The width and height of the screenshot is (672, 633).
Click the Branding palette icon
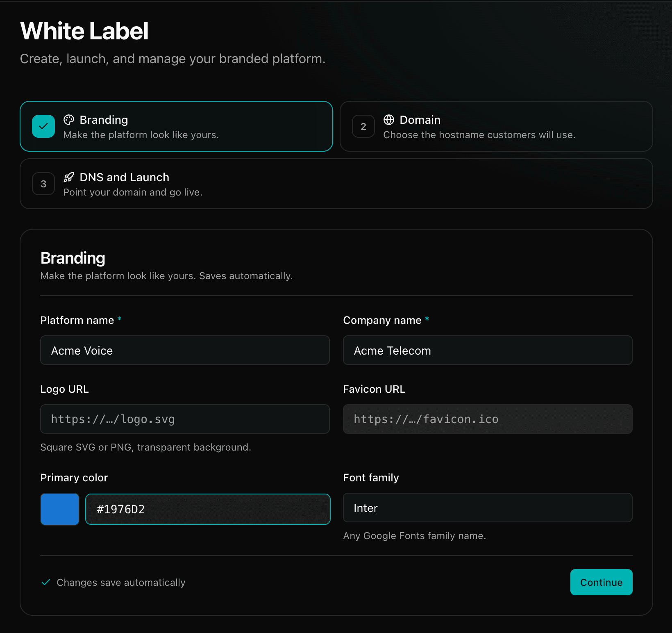click(69, 120)
